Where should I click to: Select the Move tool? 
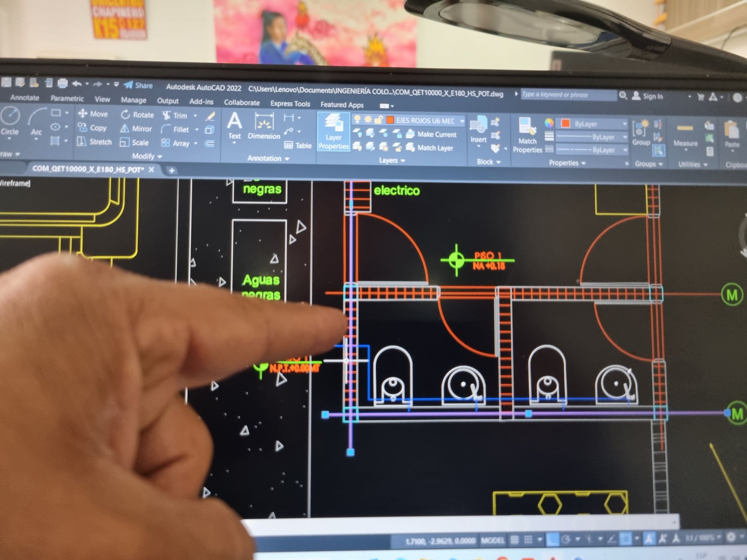(x=93, y=113)
